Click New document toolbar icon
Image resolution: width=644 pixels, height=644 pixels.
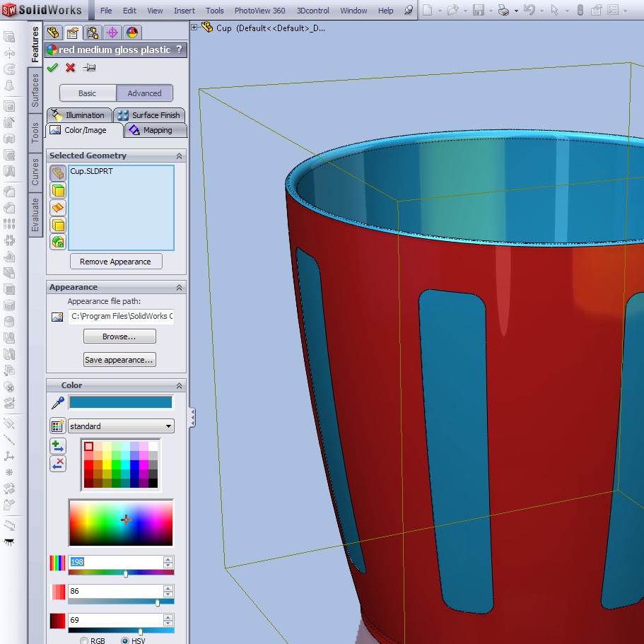(x=427, y=10)
